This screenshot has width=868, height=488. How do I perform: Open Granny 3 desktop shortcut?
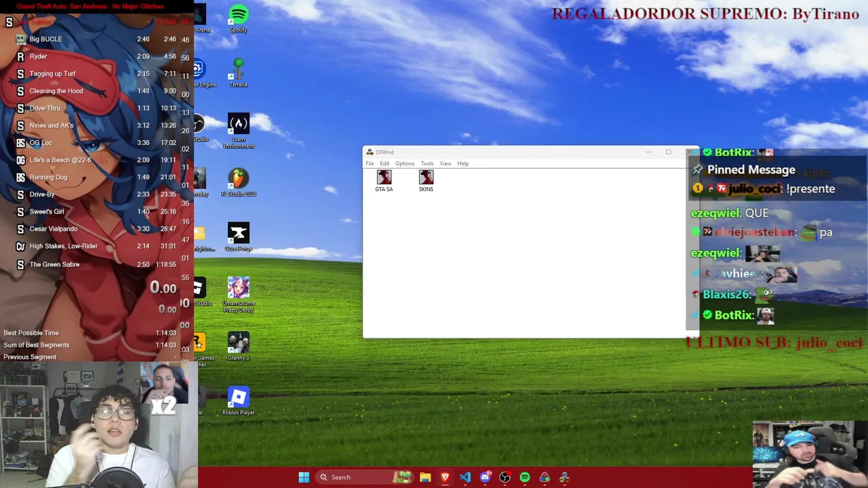(x=238, y=346)
